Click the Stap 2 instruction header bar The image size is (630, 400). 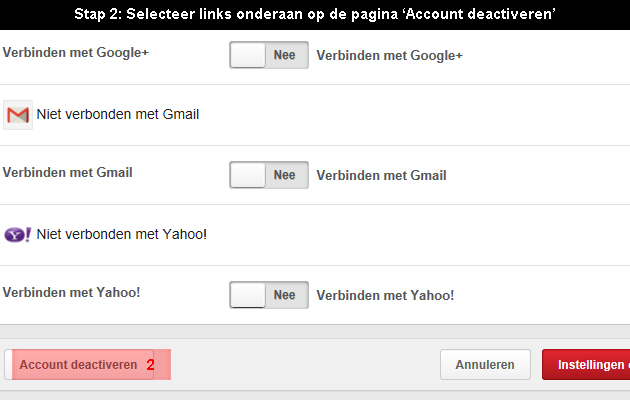315,14
